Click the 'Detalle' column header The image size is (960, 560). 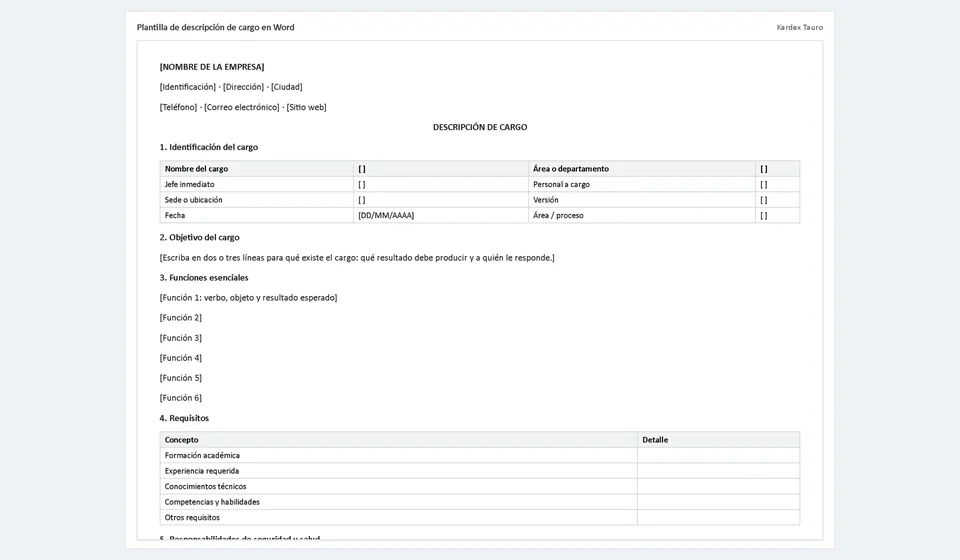tap(718, 440)
